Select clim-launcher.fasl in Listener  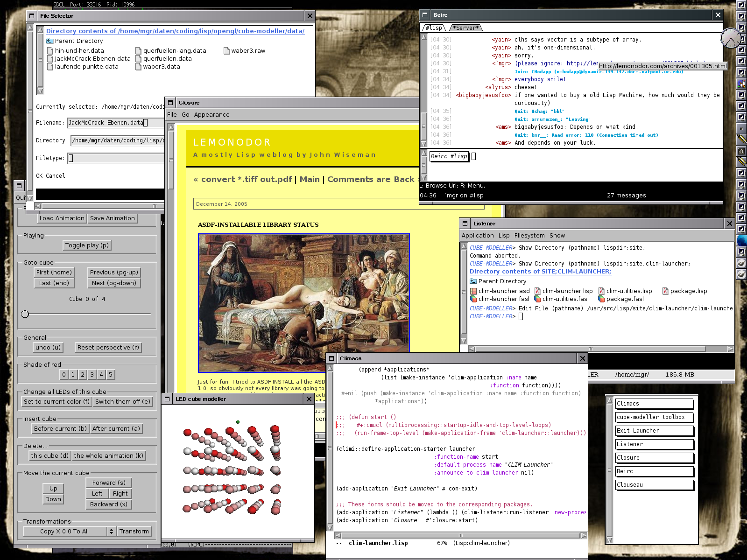pyautogui.click(x=500, y=299)
